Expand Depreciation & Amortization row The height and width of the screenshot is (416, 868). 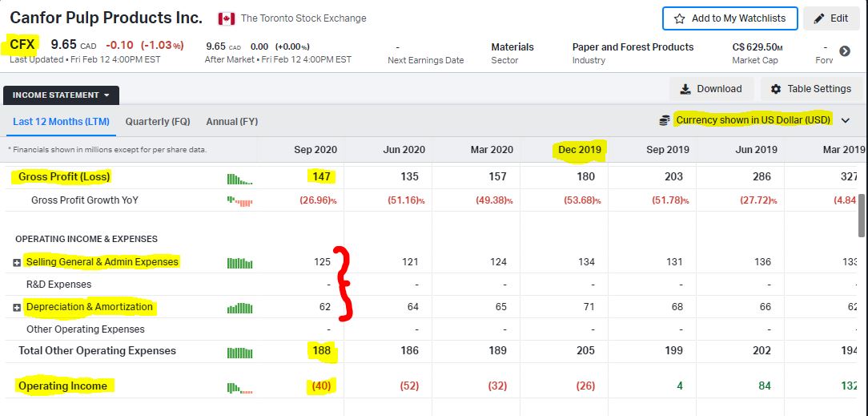click(x=17, y=308)
